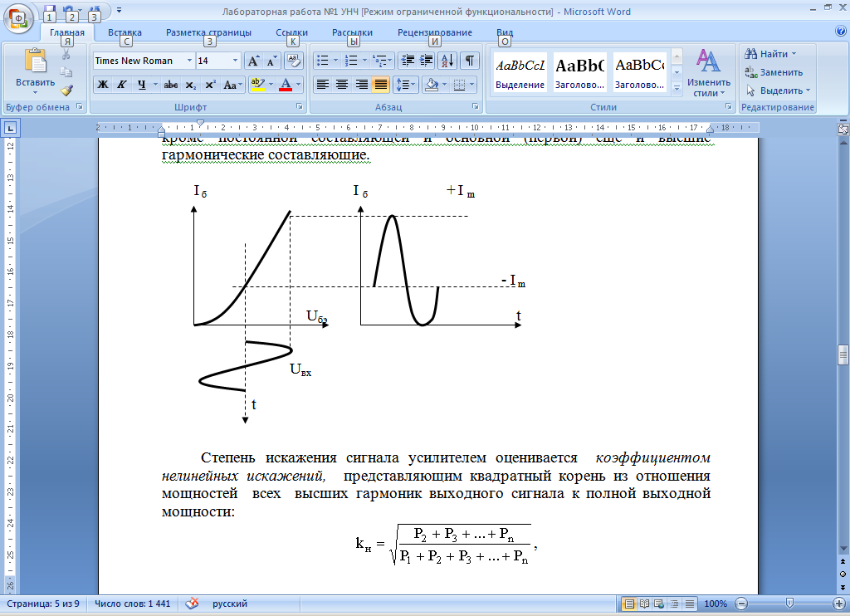This screenshot has height=616, width=850.
Task: Click Заменить (Replace) button
Action: click(774, 72)
